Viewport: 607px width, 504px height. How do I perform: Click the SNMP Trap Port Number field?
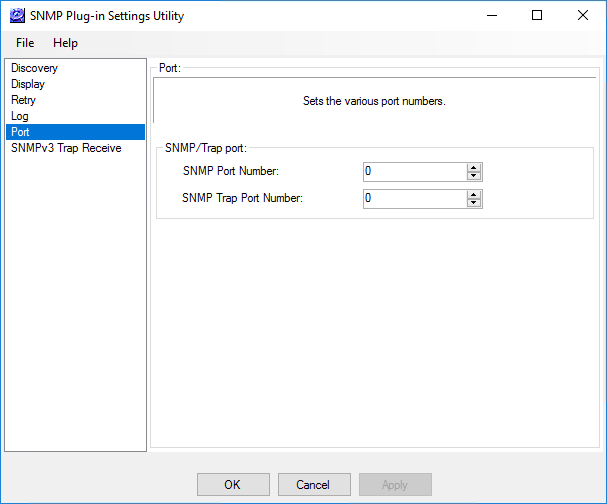click(x=414, y=198)
